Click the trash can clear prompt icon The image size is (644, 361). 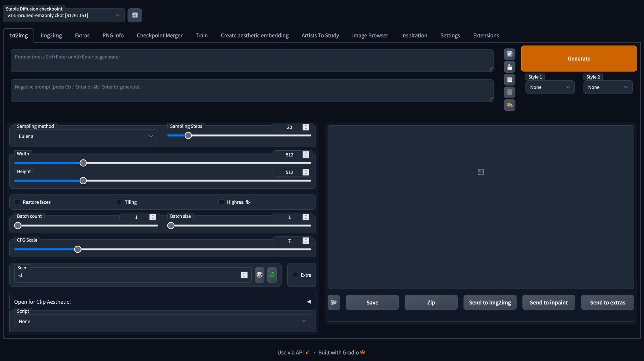[x=509, y=92]
